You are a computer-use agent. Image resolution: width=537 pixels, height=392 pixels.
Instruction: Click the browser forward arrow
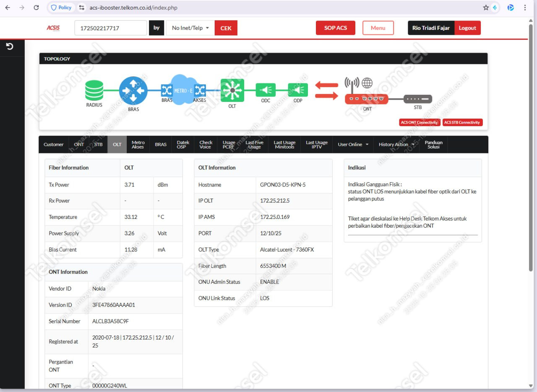[22, 8]
